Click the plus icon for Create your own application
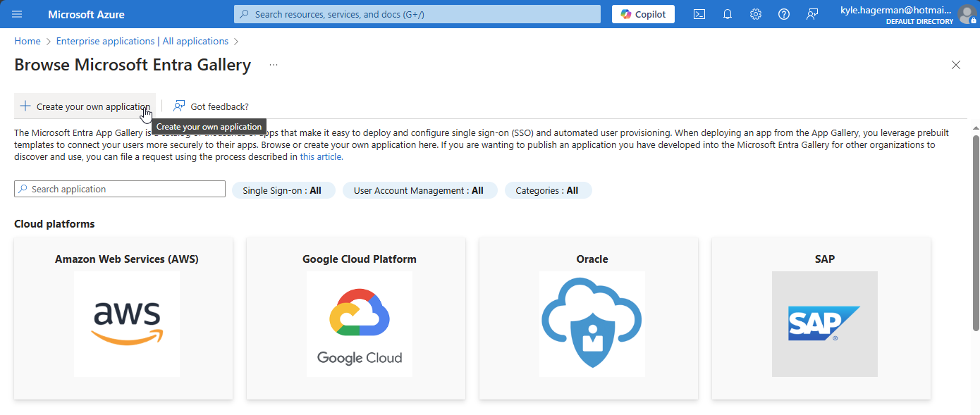 pos(25,106)
